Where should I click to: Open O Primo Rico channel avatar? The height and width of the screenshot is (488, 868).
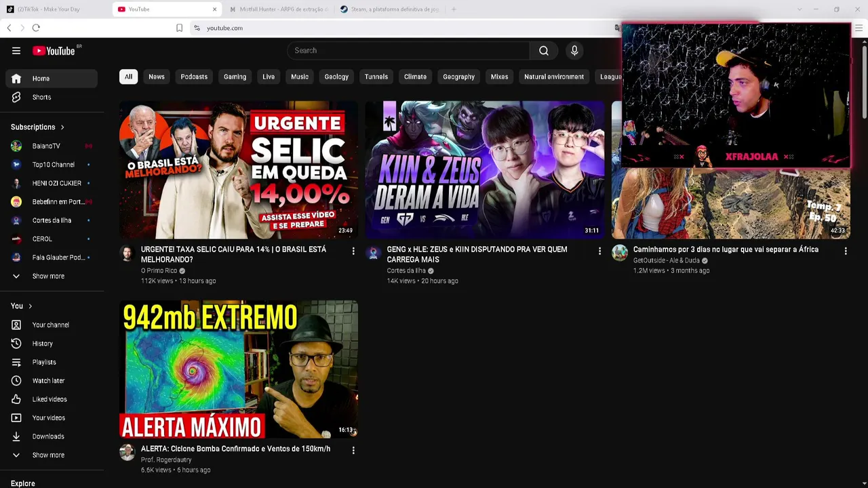[x=127, y=253]
